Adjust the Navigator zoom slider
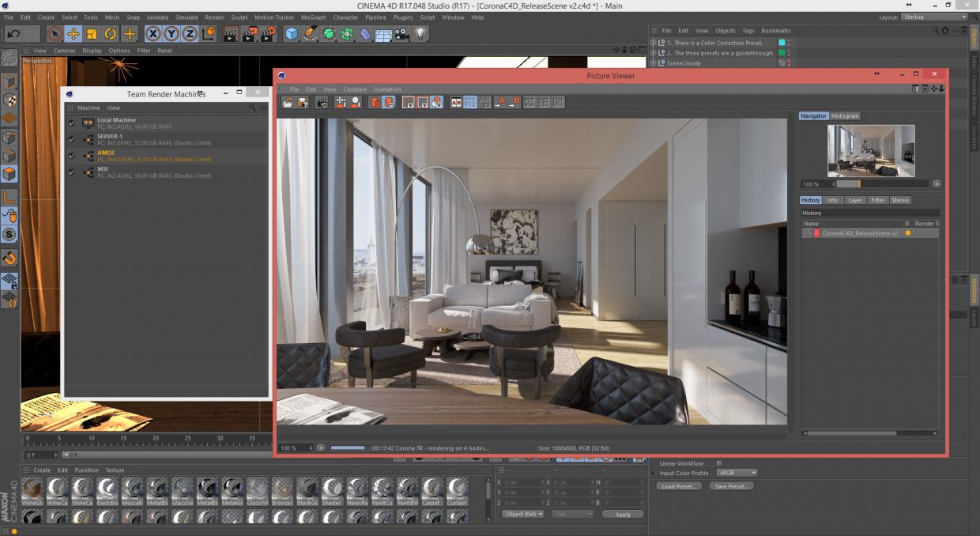The image size is (980, 536). point(883,183)
